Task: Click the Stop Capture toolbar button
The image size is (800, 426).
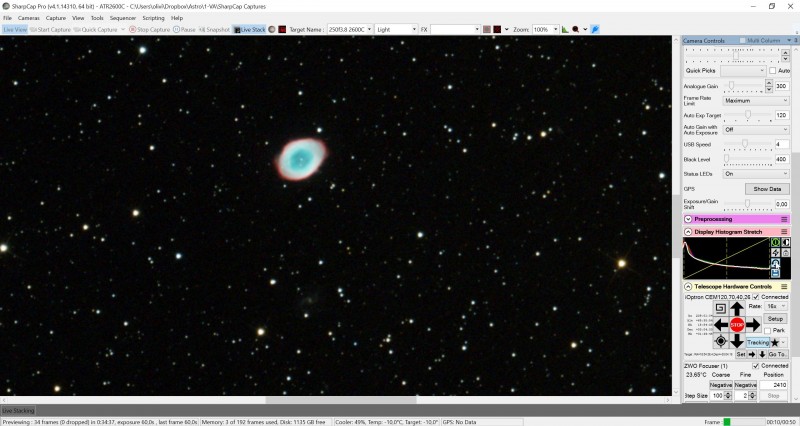Action: click(149, 30)
